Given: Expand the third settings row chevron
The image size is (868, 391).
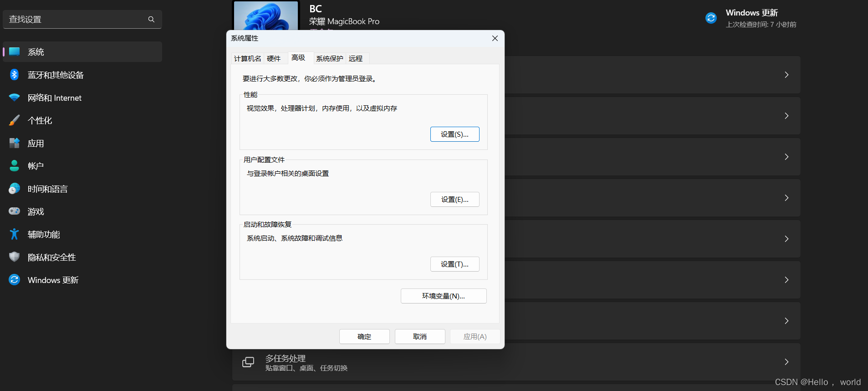Looking at the screenshot, I should [x=786, y=157].
